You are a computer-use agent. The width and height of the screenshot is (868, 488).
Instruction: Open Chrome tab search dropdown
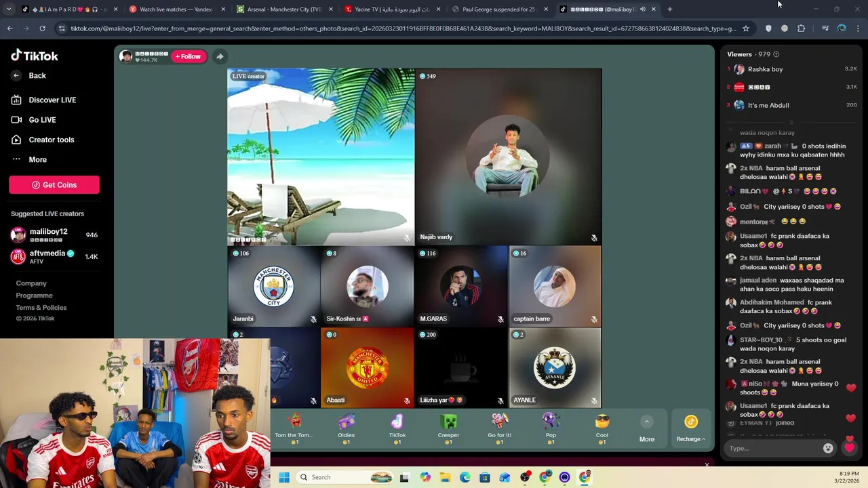pyautogui.click(x=9, y=9)
